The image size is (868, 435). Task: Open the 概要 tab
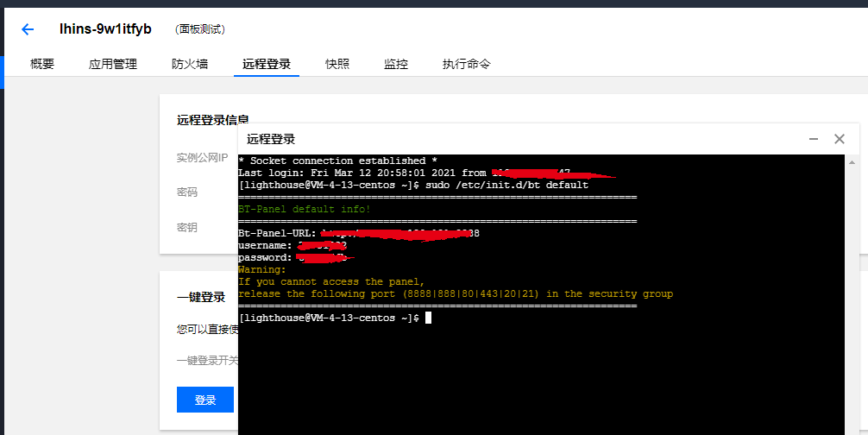tap(42, 64)
